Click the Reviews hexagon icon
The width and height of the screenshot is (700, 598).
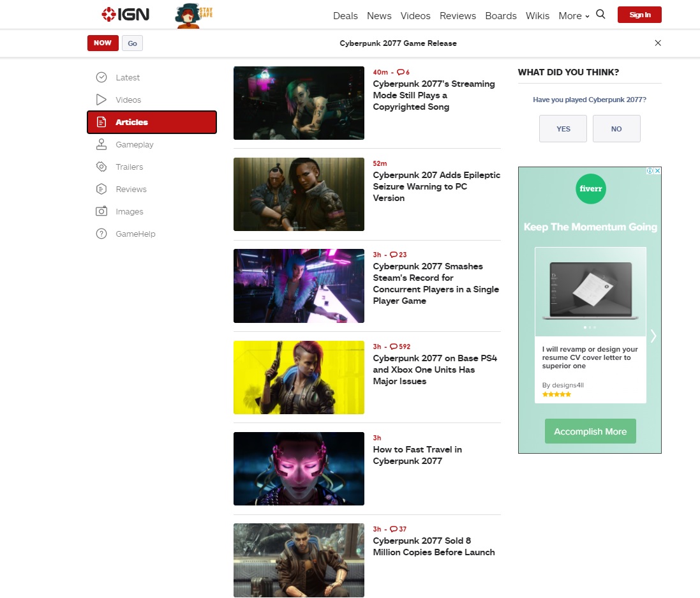point(101,189)
